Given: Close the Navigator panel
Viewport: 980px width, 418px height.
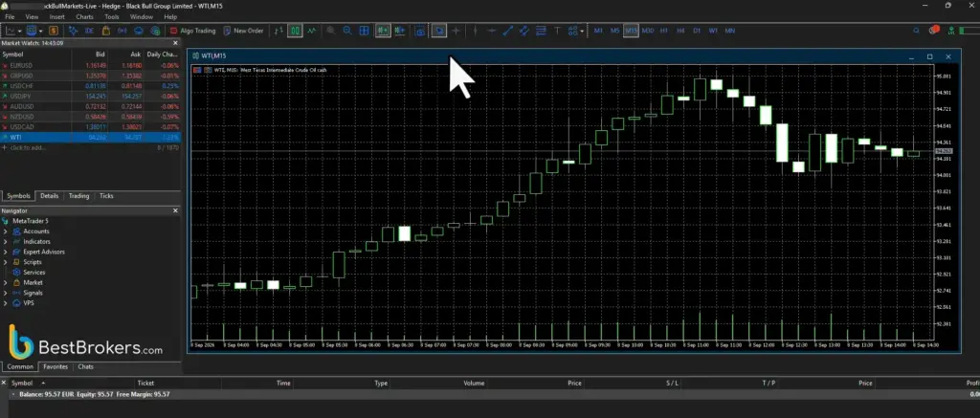Looking at the screenshot, I should coord(176,211).
